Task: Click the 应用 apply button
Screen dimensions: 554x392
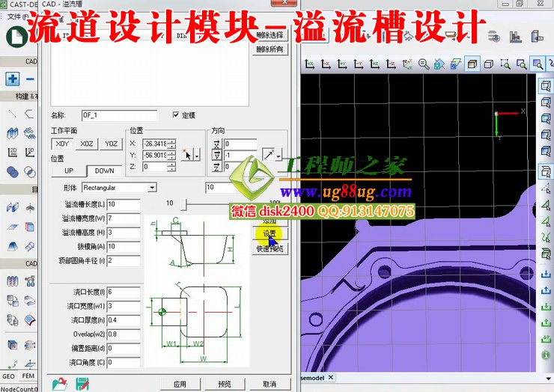Action: tap(180, 384)
